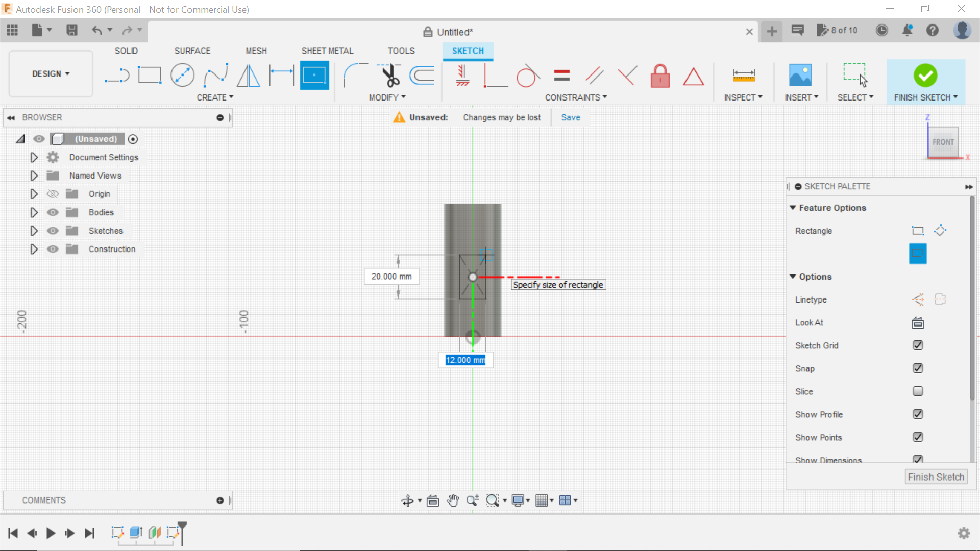Screen dimensions: 980x551
Task: Open the SHEET METAL tab
Action: [x=327, y=51]
